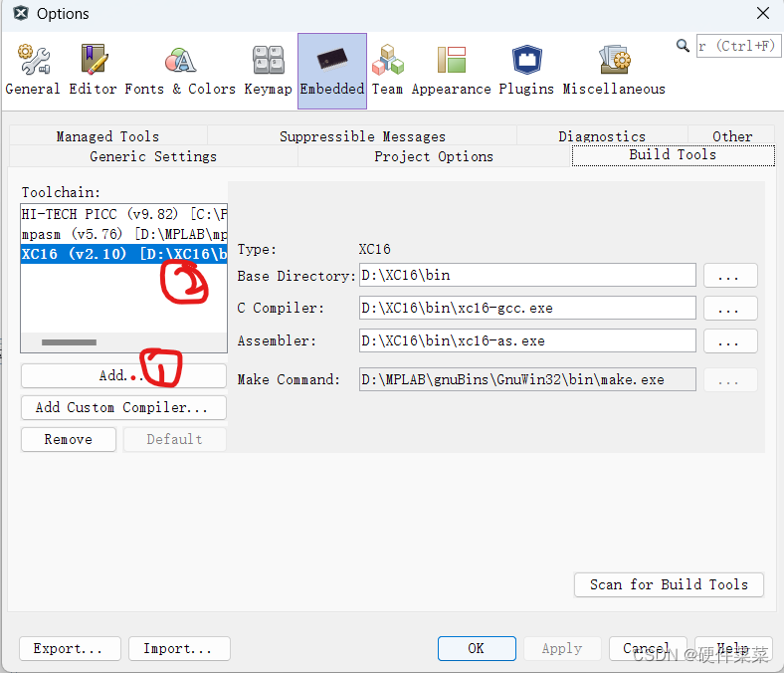Screen dimensions: 784x673
Task: Click Add Custom Compiler... button
Action: [124, 407]
